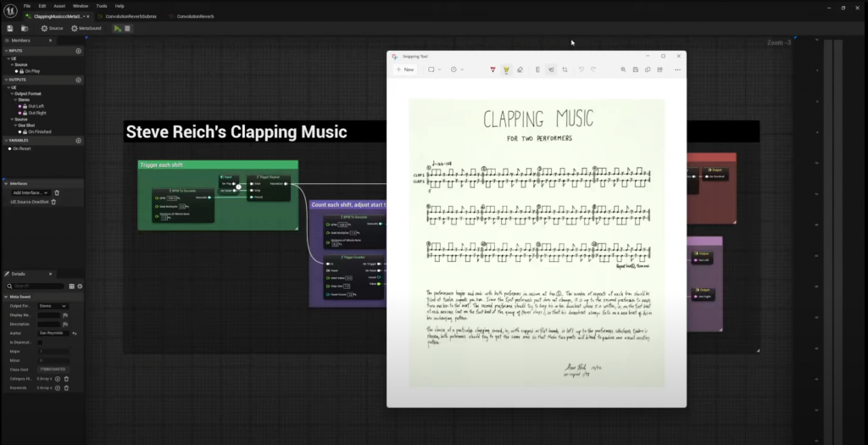Viewport: 868px width, 445px height.
Task: Add a new input in Members panel
Action: [x=79, y=51]
